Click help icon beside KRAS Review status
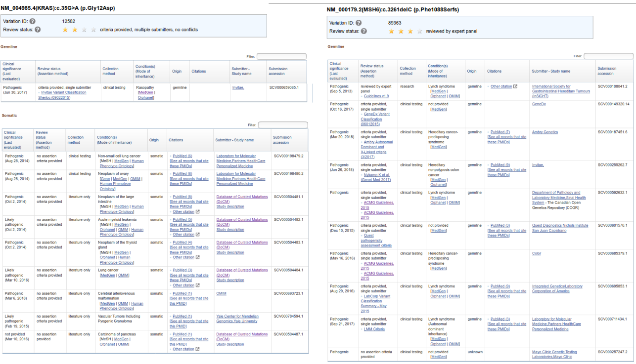This screenshot has height=364, width=636. tap(38, 30)
